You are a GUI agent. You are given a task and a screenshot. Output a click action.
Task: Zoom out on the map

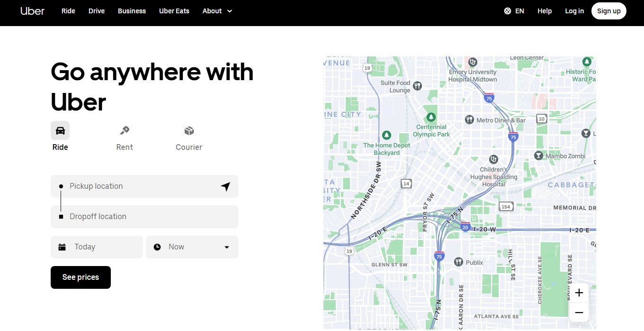coord(579,313)
